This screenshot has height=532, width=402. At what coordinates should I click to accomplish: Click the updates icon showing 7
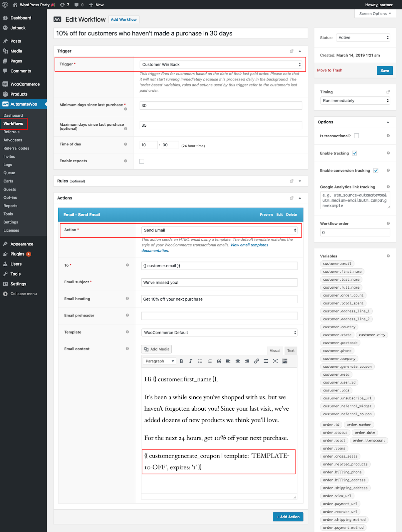point(65,5)
